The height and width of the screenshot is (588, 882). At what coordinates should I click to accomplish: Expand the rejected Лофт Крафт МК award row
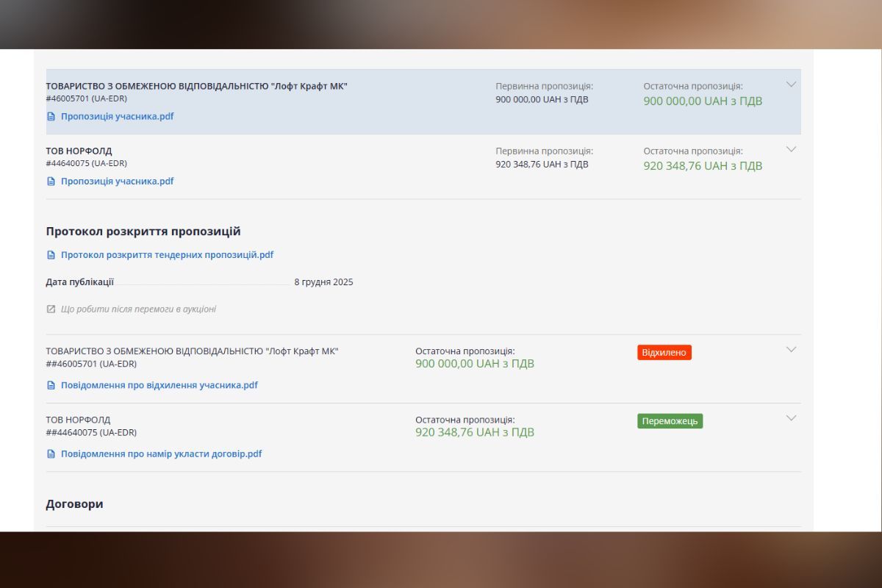click(791, 350)
